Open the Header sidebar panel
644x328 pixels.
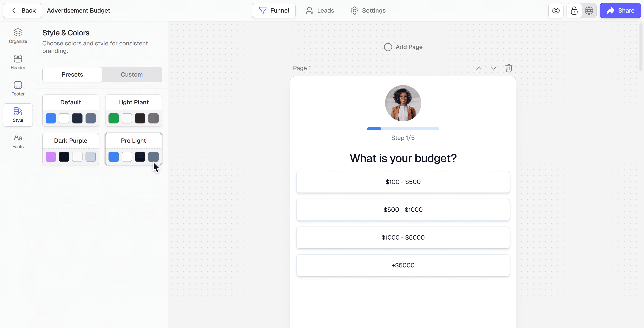click(x=18, y=62)
